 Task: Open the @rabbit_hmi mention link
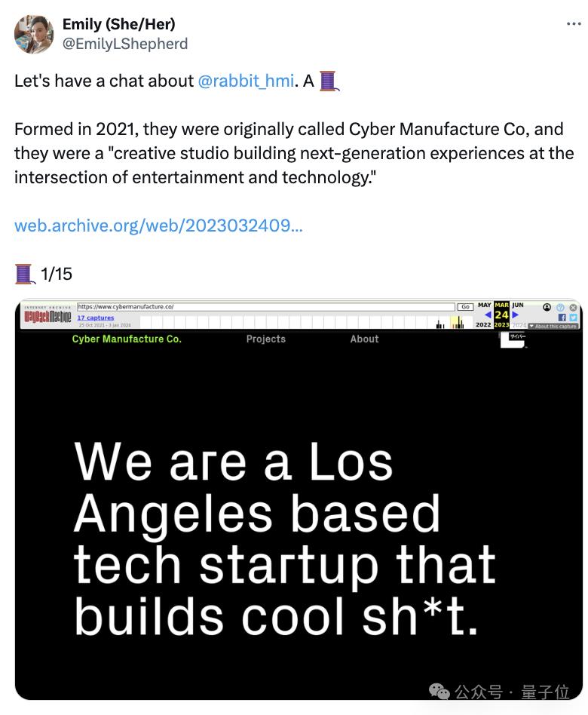coord(246,81)
